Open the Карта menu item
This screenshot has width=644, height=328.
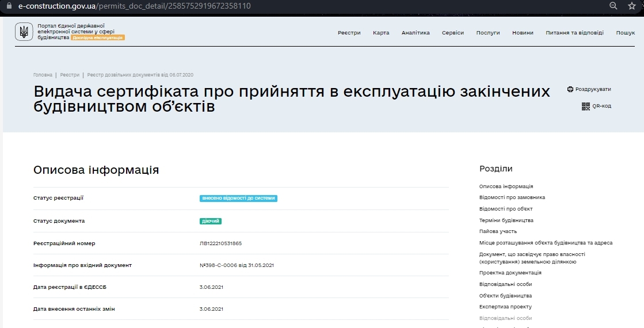tap(381, 33)
